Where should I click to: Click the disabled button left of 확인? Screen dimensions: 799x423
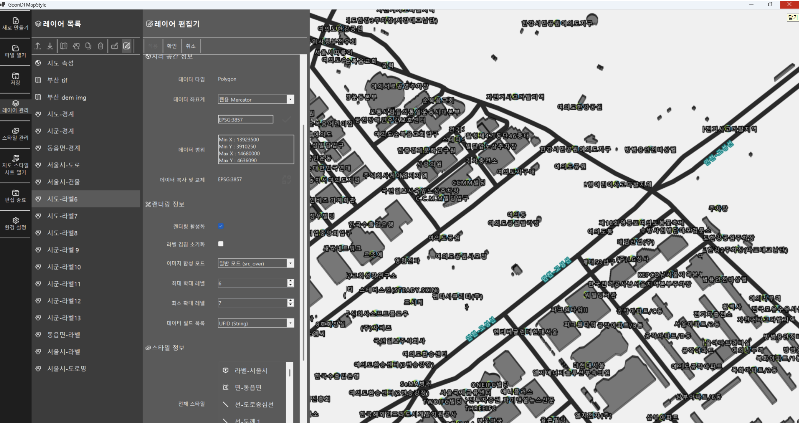pos(153,46)
